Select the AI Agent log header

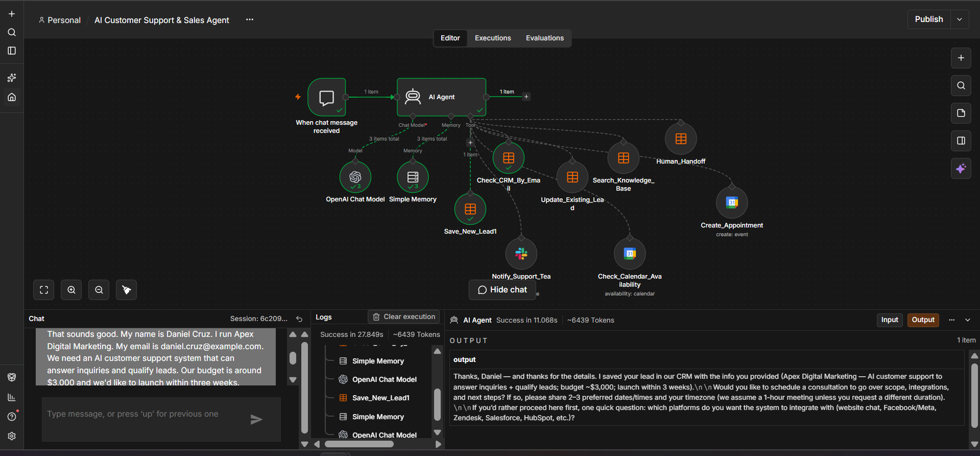pos(477,320)
